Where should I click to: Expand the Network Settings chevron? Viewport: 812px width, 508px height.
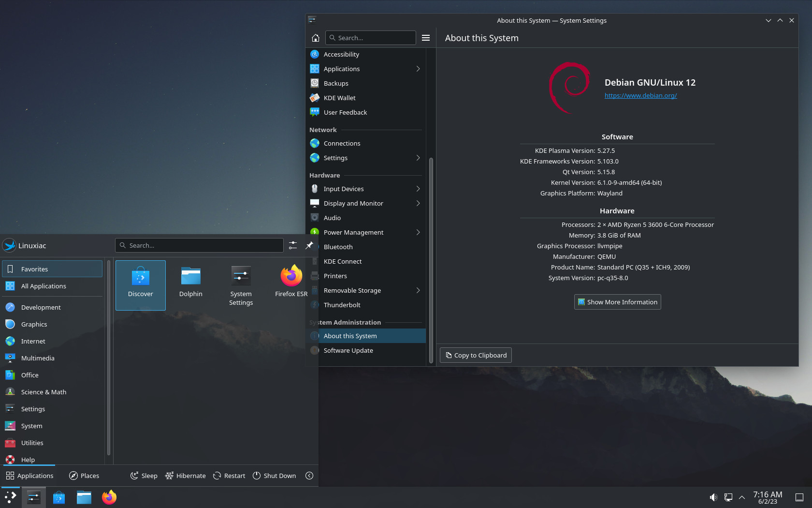coord(418,158)
